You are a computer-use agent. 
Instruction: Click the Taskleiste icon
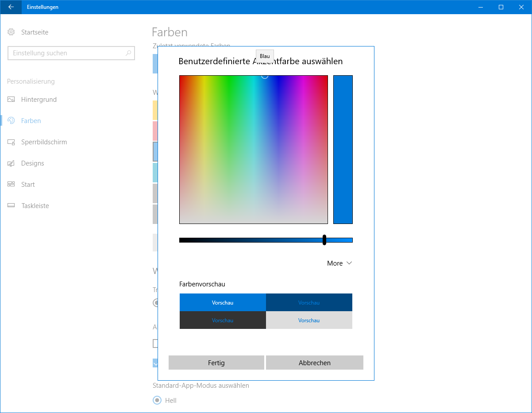click(x=12, y=206)
